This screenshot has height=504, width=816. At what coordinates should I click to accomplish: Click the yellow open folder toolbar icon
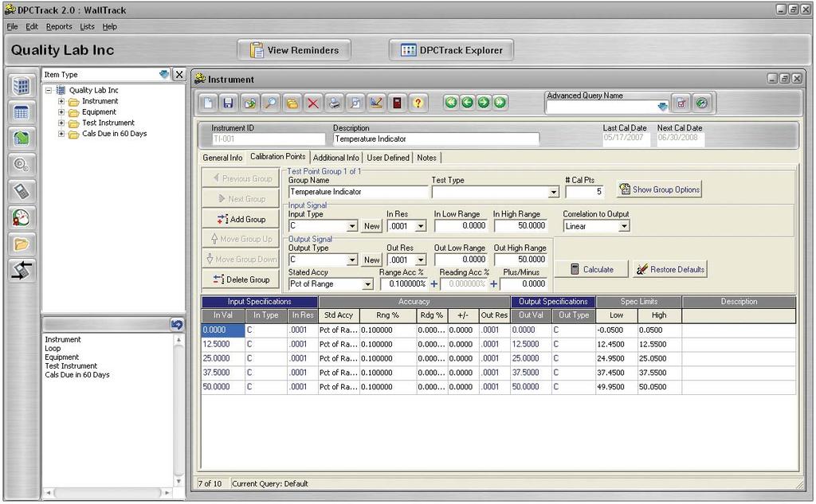(292, 103)
